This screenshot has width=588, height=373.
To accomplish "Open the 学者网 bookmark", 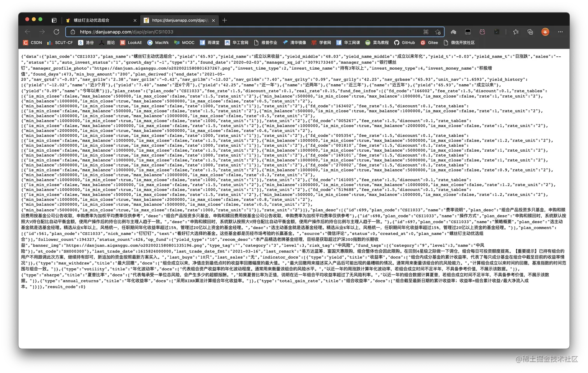I will point(321,43).
